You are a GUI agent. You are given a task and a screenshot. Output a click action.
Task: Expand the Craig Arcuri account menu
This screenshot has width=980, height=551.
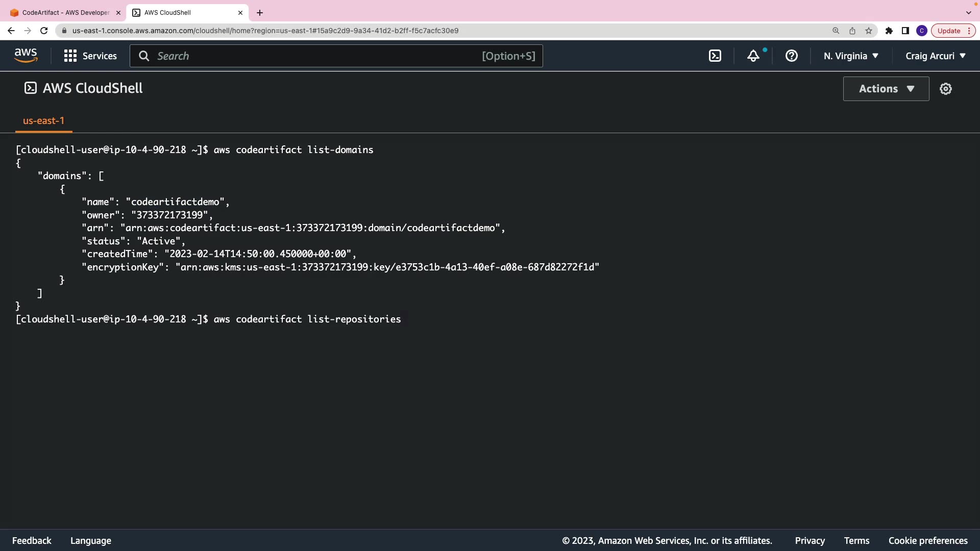pyautogui.click(x=935, y=56)
